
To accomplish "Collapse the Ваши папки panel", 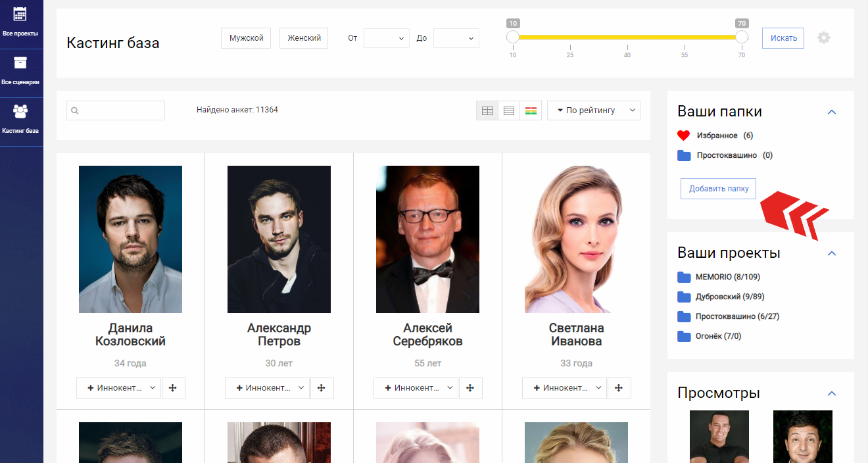I will click(832, 112).
